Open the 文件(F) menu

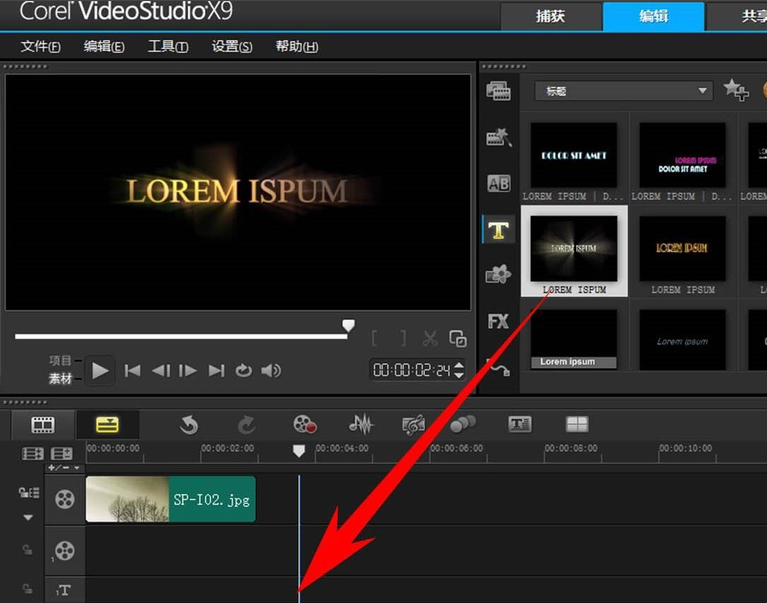click(41, 47)
